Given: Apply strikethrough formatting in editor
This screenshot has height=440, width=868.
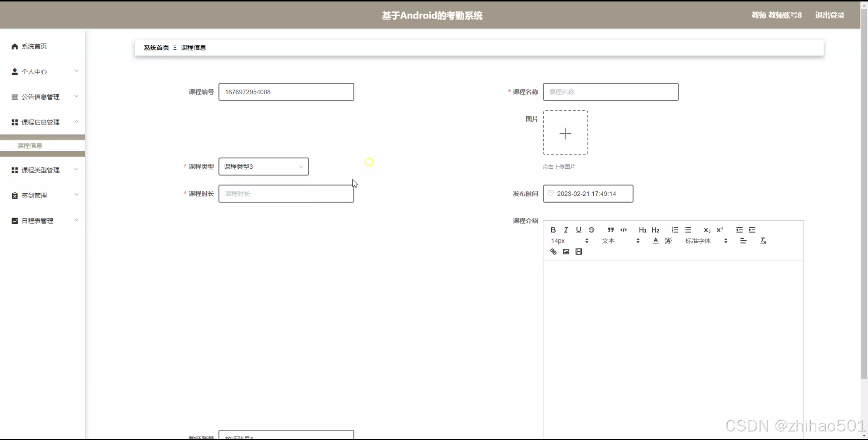Looking at the screenshot, I should (x=591, y=230).
